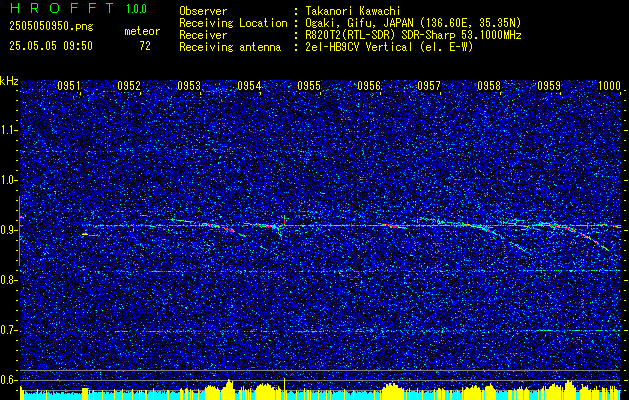Click the 0958 time marker
The image size is (629, 400).
point(489,86)
